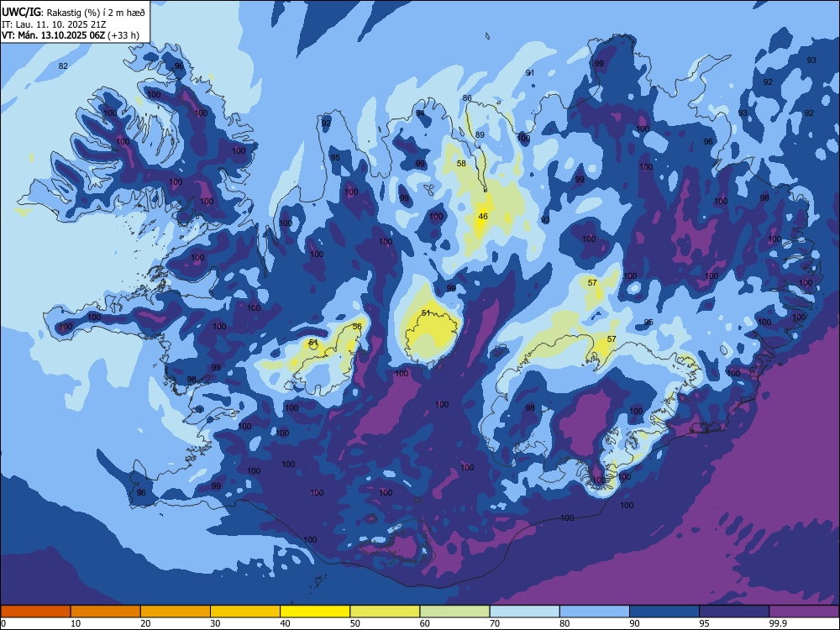840x630 pixels.
Task: Select the golden 30–40 legend swatch
Action: [245, 612]
